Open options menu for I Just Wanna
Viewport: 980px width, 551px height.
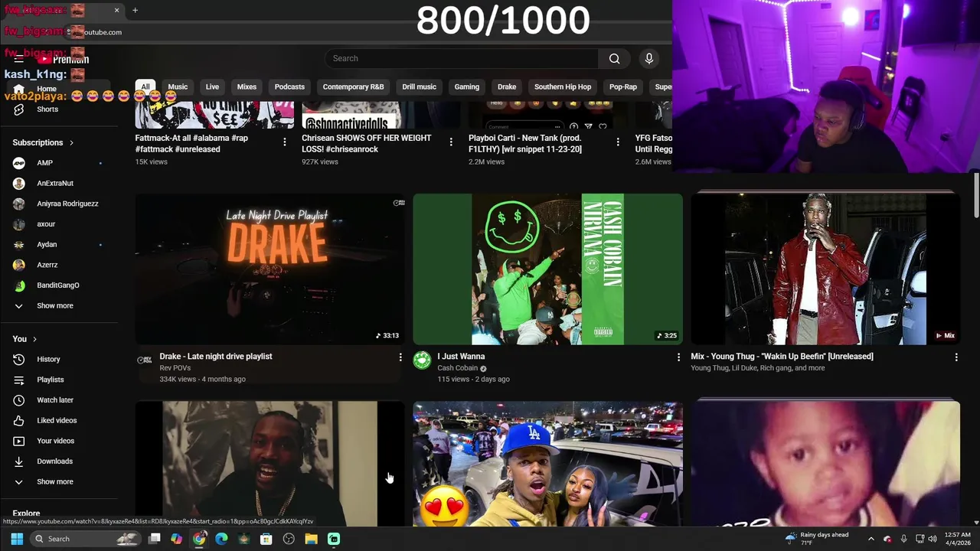tap(678, 357)
